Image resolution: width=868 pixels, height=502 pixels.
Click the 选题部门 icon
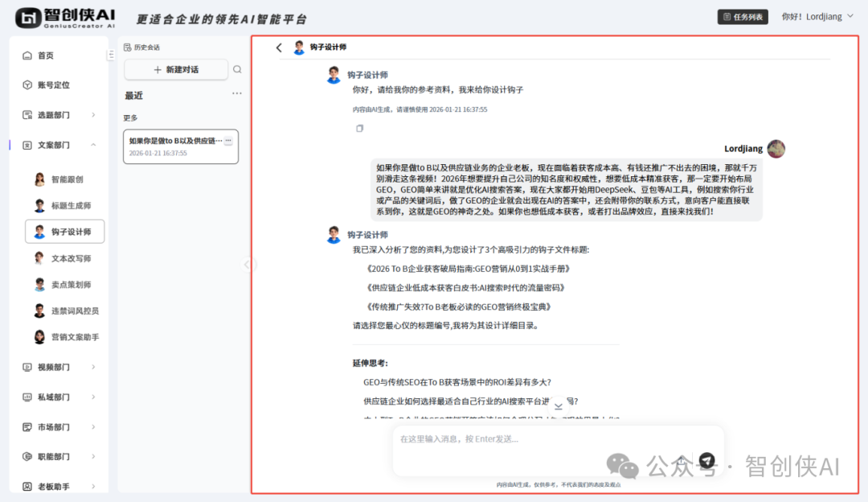(27, 115)
